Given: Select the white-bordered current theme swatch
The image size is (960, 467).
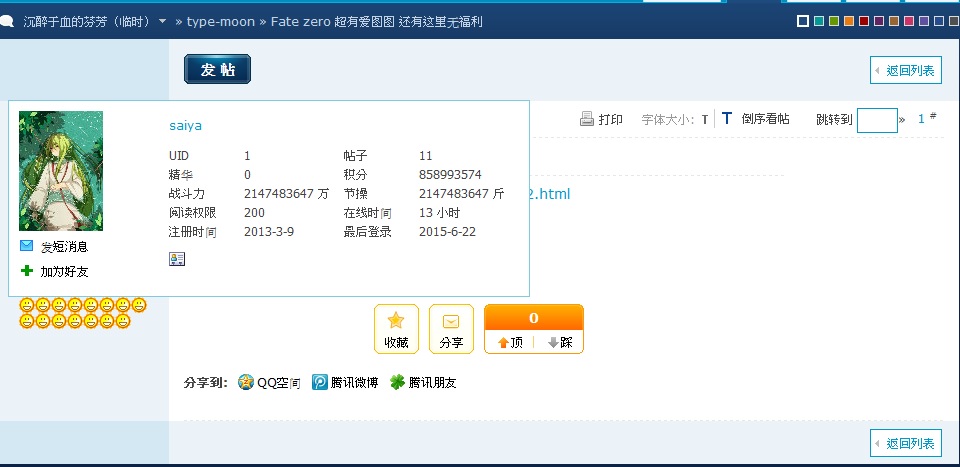Looking at the screenshot, I should point(803,21).
